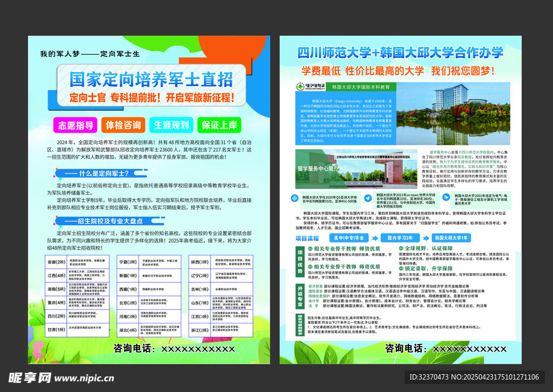
Task: Click the 留学服务中心简介 photo
Action: [x=356, y=169]
